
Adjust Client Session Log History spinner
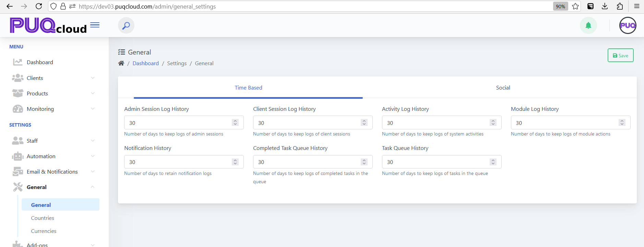point(364,122)
